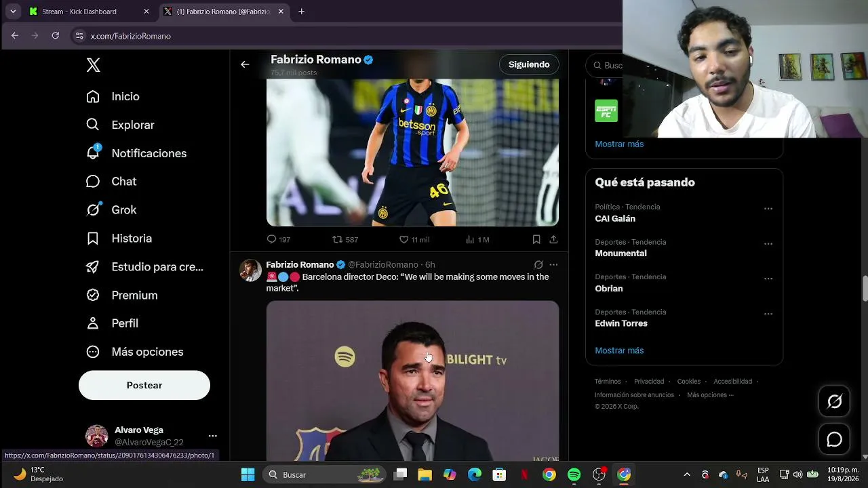Image resolution: width=868 pixels, height=488 pixels.
Task: Select Historia in the sidebar
Action: click(119, 239)
